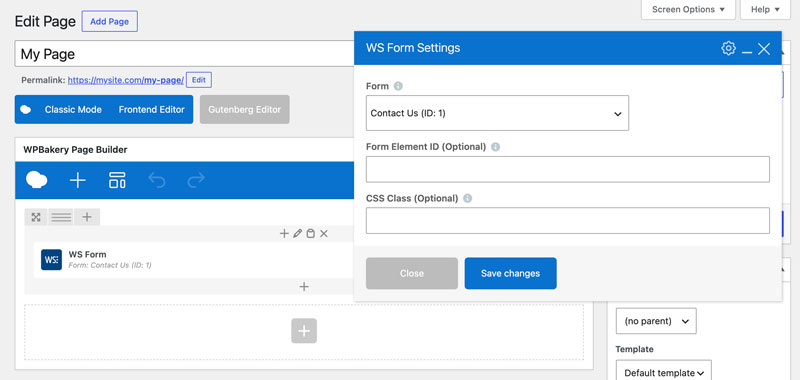This screenshot has width=800, height=380.
Task: Click WPBakery Page Builder panel heading
Action: (x=76, y=150)
